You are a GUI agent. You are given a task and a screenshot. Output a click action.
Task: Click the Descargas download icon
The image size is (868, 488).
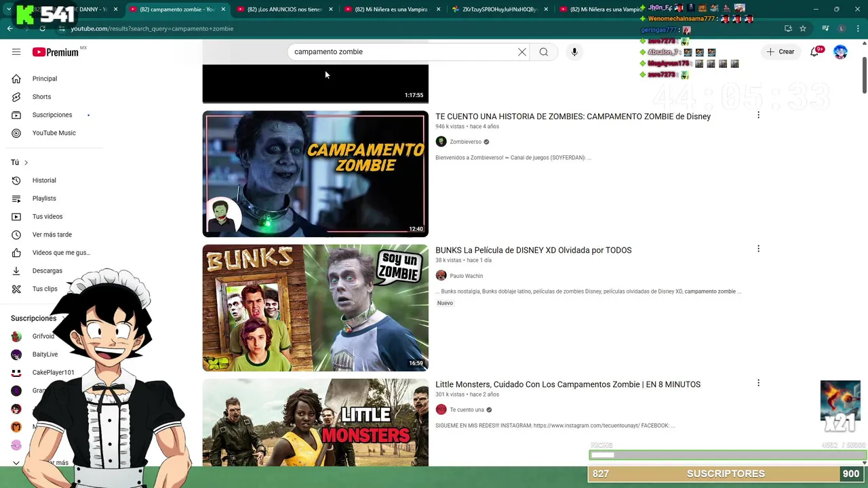pyautogui.click(x=16, y=270)
